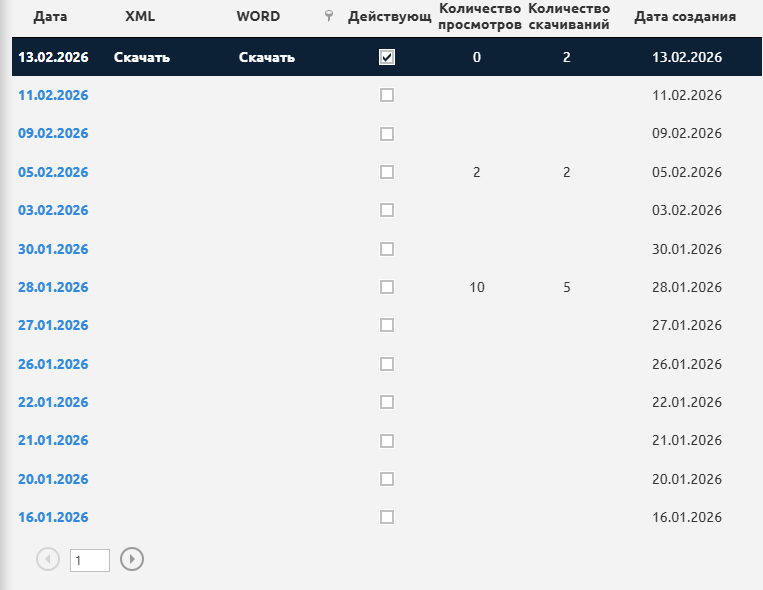
Task: Select creation date 26.01.2026 cell
Action: [x=687, y=364]
